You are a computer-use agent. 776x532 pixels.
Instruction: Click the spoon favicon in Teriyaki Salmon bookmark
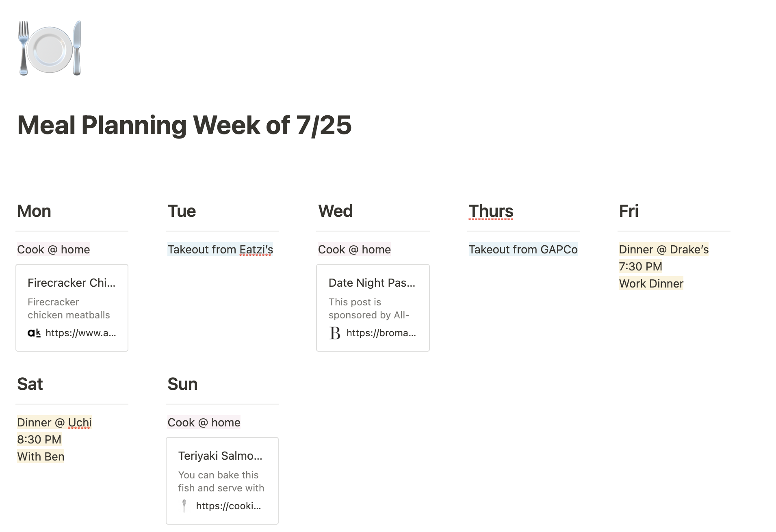[x=184, y=506]
